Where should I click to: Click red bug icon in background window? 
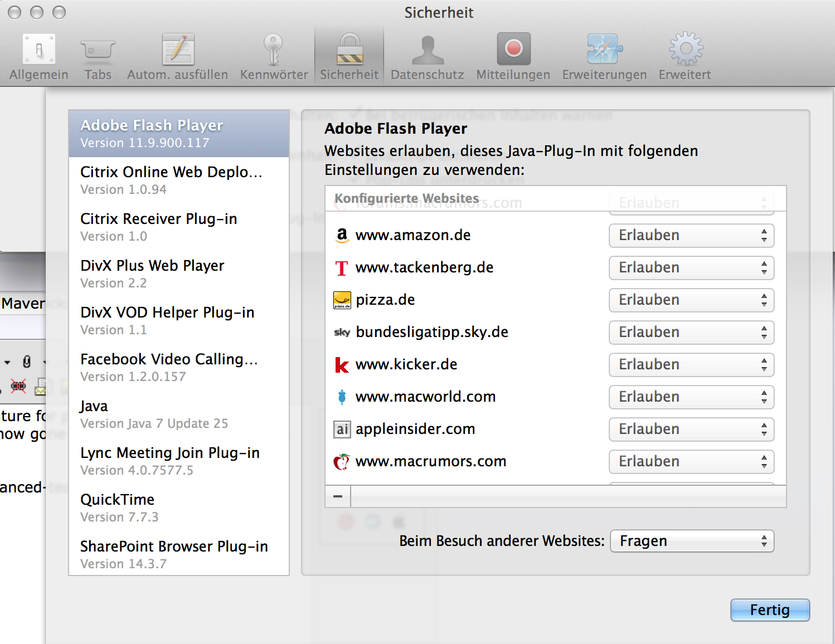(18, 386)
